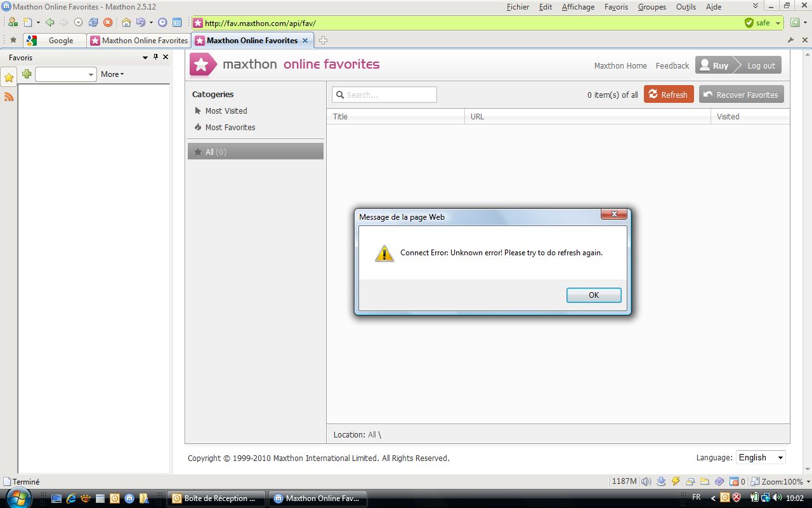Click the favorites Search field

pos(384,95)
